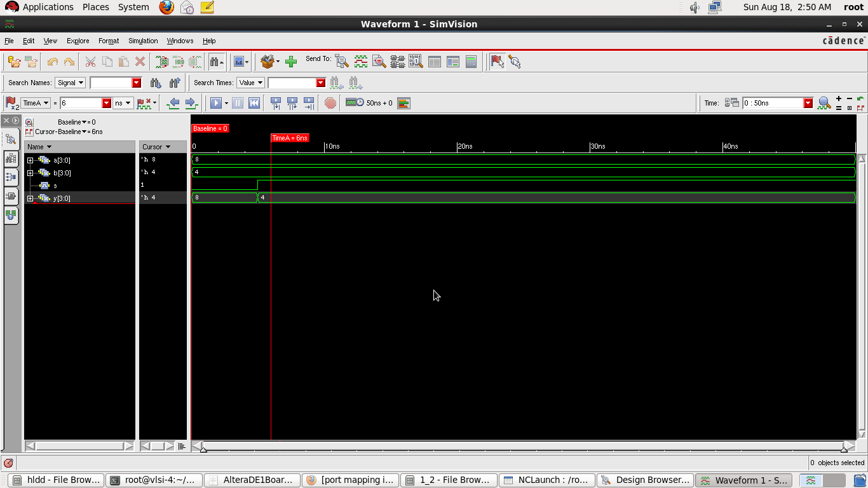This screenshot has height=488, width=868.
Task: Open the Design Browser from Send To toolbar
Action: coord(341,61)
